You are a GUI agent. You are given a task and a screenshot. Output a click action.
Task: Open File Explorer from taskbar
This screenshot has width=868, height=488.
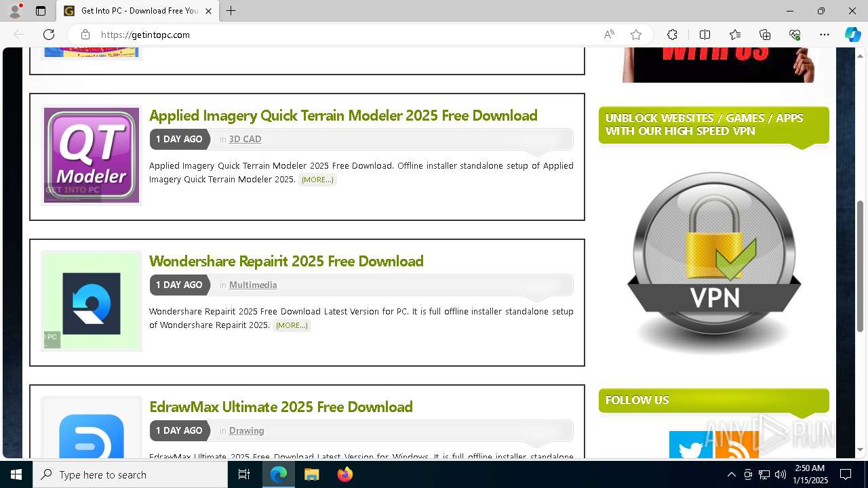click(311, 474)
